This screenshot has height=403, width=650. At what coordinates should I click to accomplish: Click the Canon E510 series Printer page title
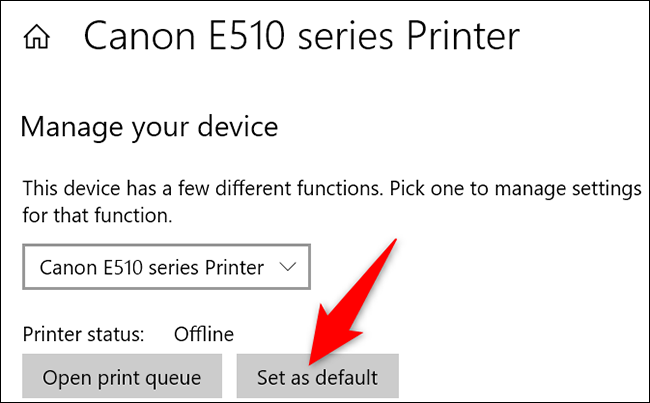click(301, 36)
